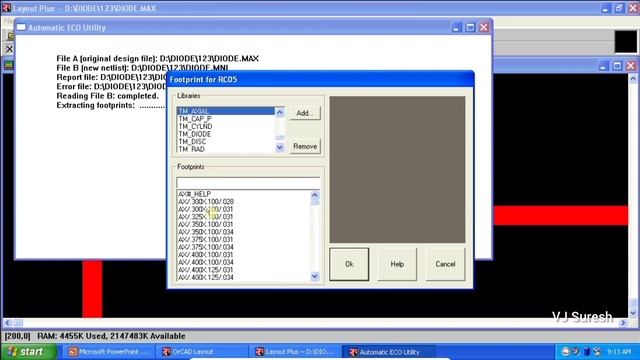This screenshot has height=360, width=640.
Task: Cancel the Footprint for RC05 dialog
Action: (x=445, y=264)
